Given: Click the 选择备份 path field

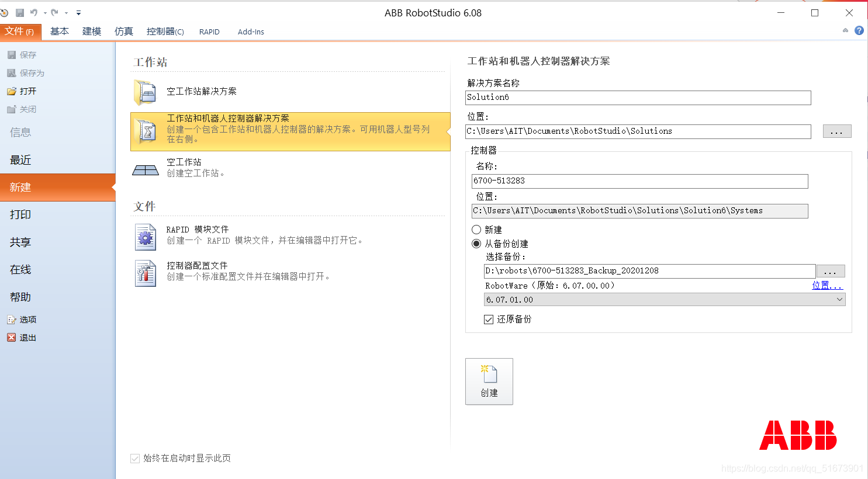Looking at the screenshot, I should [650, 271].
